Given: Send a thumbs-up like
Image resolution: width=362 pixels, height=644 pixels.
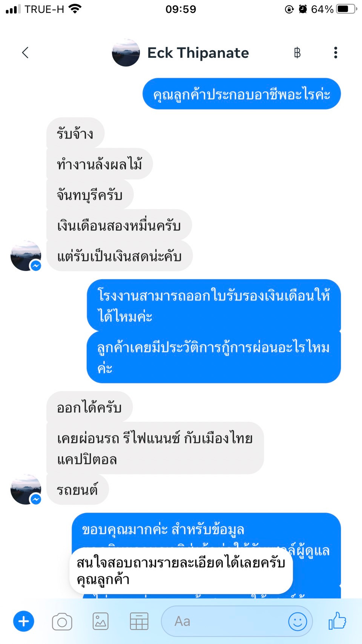Looking at the screenshot, I should [337, 621].
